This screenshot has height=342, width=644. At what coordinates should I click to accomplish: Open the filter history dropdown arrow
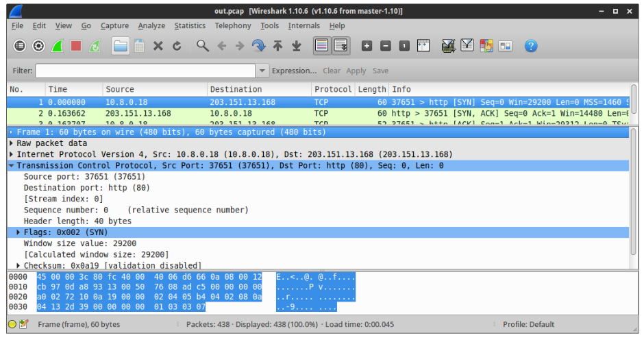click(262, 71)
